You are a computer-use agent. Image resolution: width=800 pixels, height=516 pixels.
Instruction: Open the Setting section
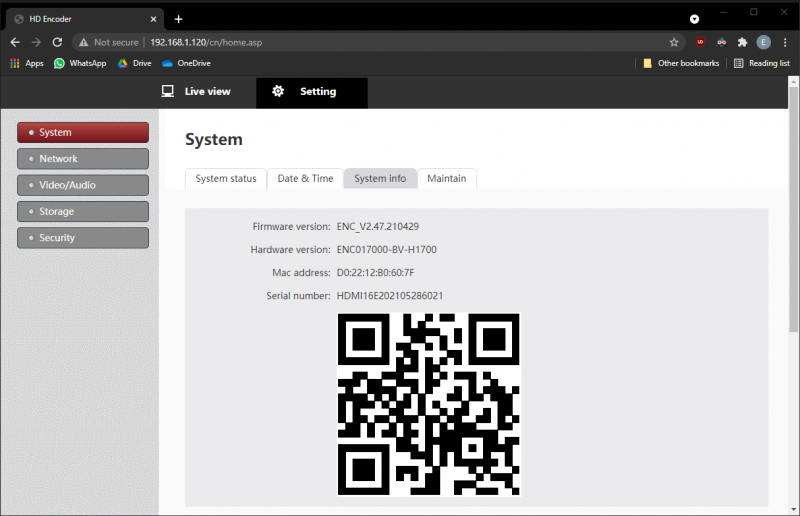312,92
